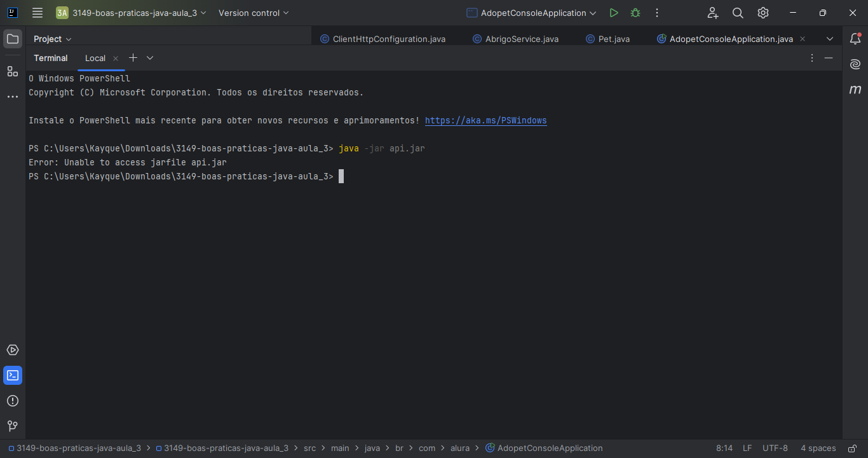Open more run actions menu
Screen dimensions: 868x458
coord(657,13)
